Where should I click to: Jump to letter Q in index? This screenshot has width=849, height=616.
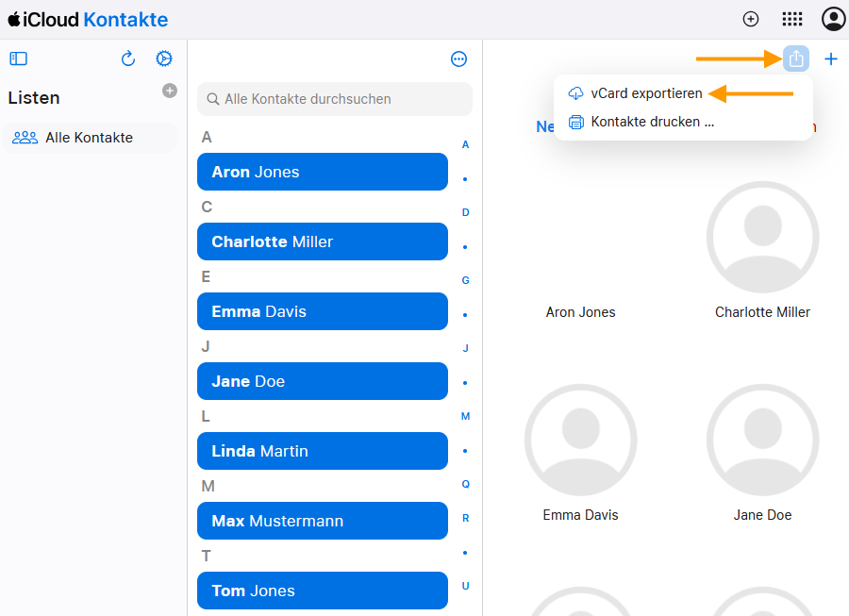click(465, 484)
